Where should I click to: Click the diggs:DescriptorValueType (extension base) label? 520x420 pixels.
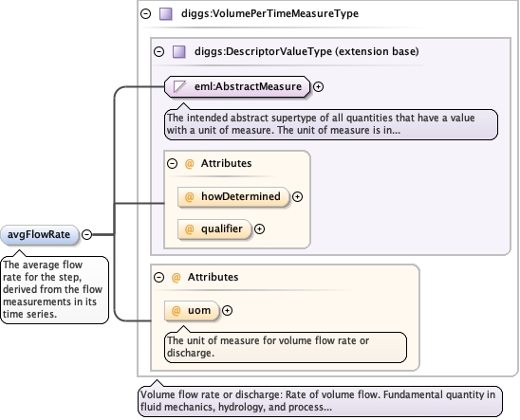(306, 51)
